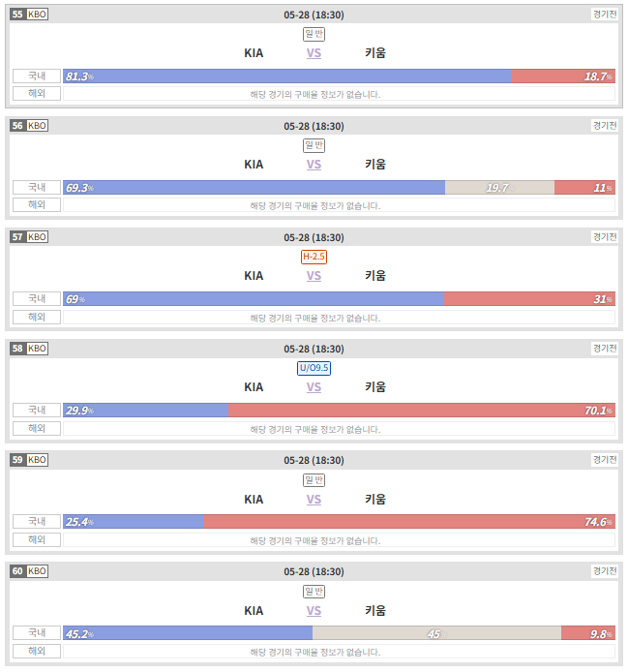Click the 일반 badge in game 55
This screenshot has height=672, width=628.
[x=314, y=34]
